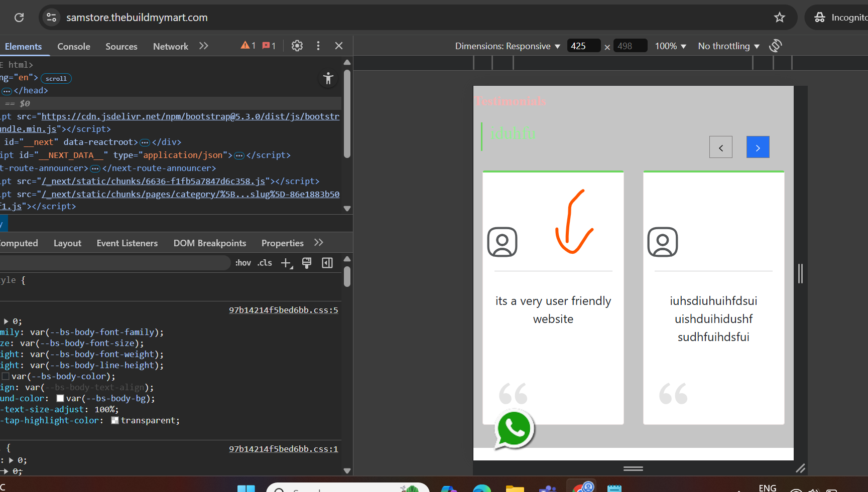Click the corner viewport size handle
868x492 pixels.
point(801,468)
